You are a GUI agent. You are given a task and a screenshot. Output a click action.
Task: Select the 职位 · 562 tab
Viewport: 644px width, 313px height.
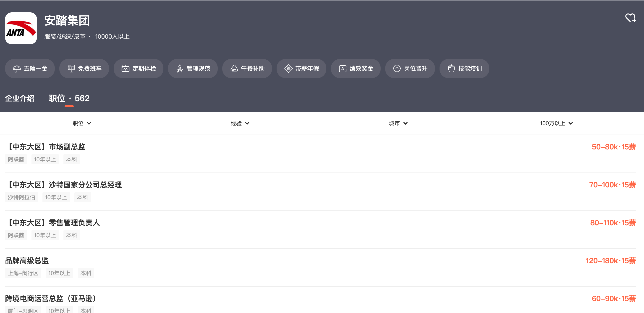(69, 98)
